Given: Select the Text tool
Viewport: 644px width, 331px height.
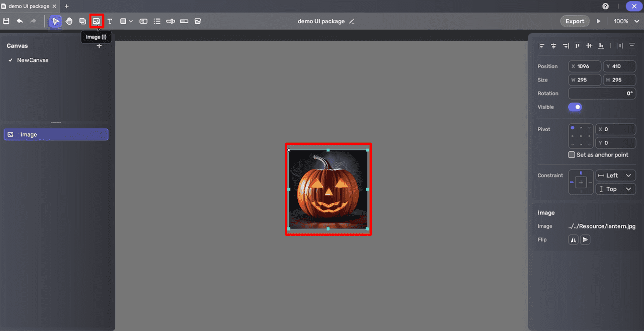Looking at the screenshot, I should tap(110, 21).
